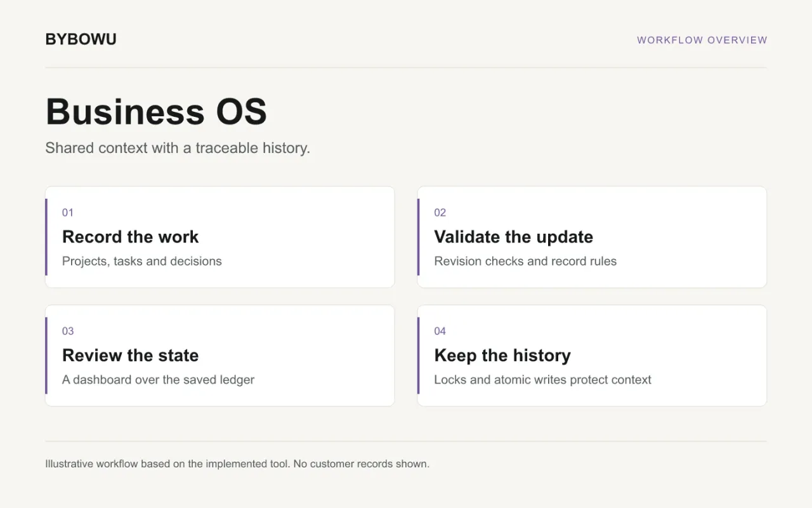812x508 pixels.
Task: Select the 'Keep the history' card title
Action: tap(502, 356)
